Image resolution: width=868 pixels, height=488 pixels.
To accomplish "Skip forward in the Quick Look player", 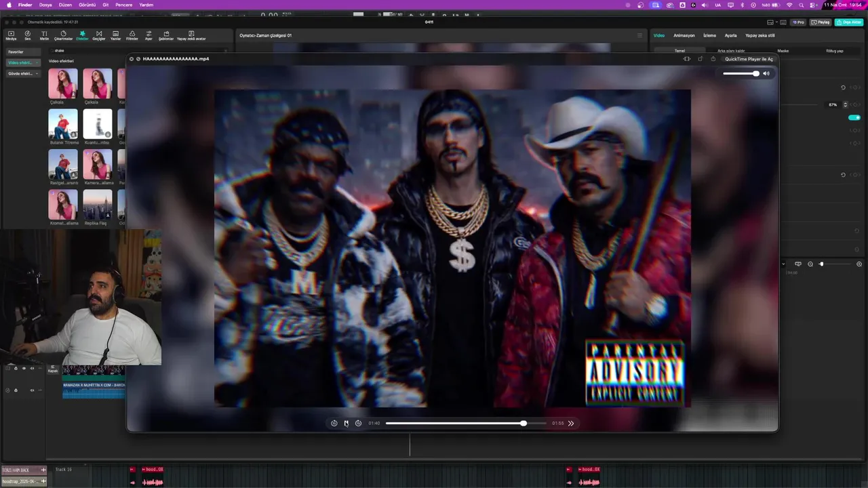I will [358, 423].
